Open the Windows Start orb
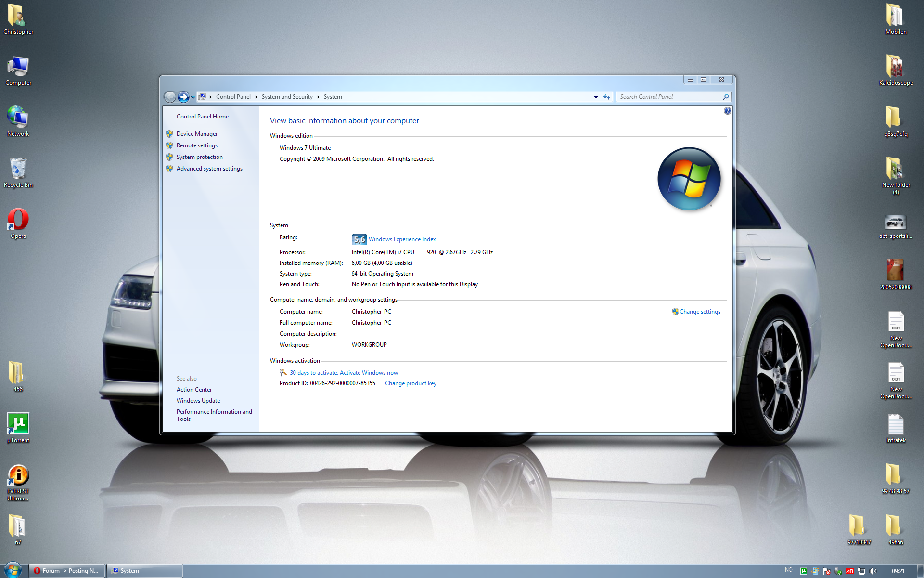This screenshot has height=578, width=924. 13,570
